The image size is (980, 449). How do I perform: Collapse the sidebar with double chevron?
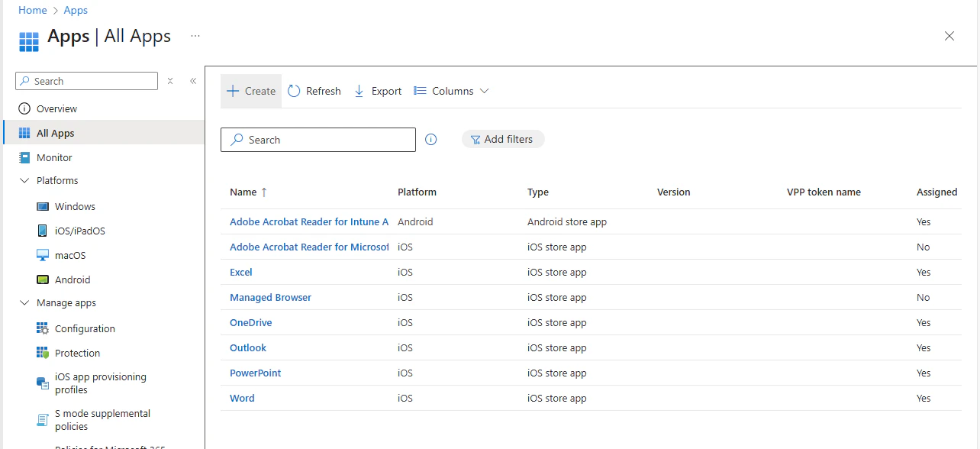193,81
